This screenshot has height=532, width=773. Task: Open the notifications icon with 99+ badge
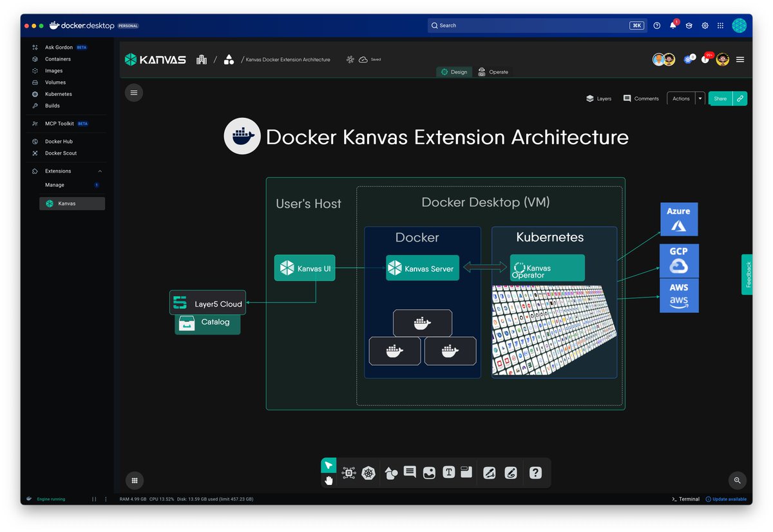pos(706,59)
